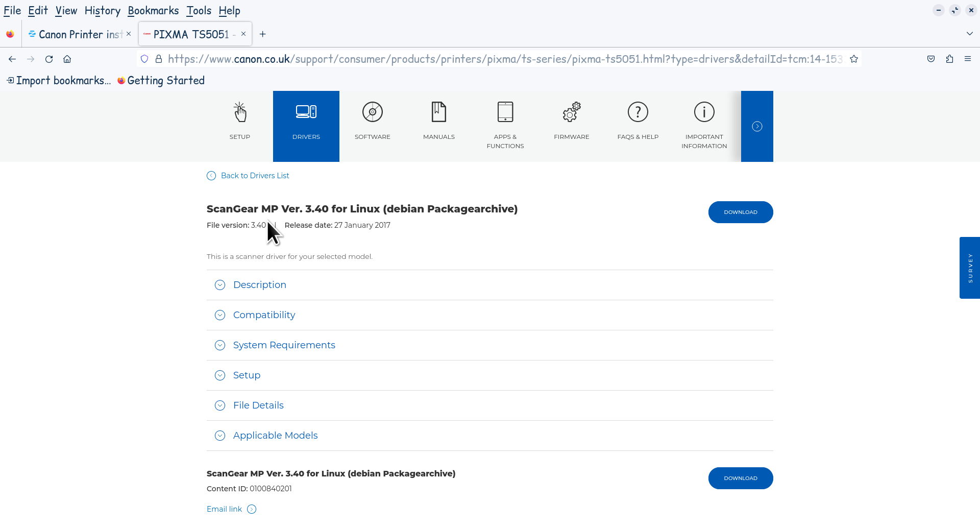Screen dimensions: 980x527
Task: Open Apps & Functions tablet icon
Action: [505, 112]
